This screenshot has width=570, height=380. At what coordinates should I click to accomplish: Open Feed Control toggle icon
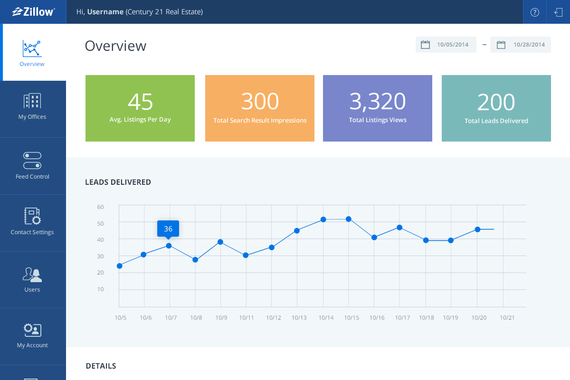click(x=32, y=161)
